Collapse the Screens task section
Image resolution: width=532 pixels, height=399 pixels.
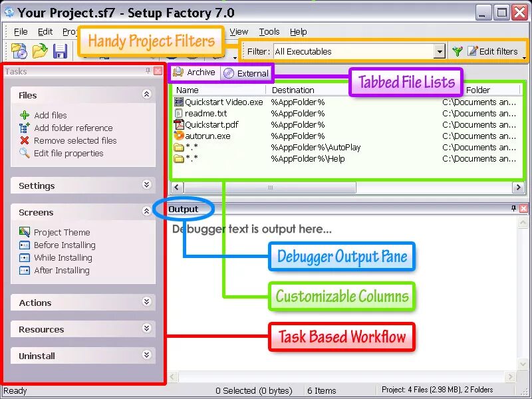point(146,211)
